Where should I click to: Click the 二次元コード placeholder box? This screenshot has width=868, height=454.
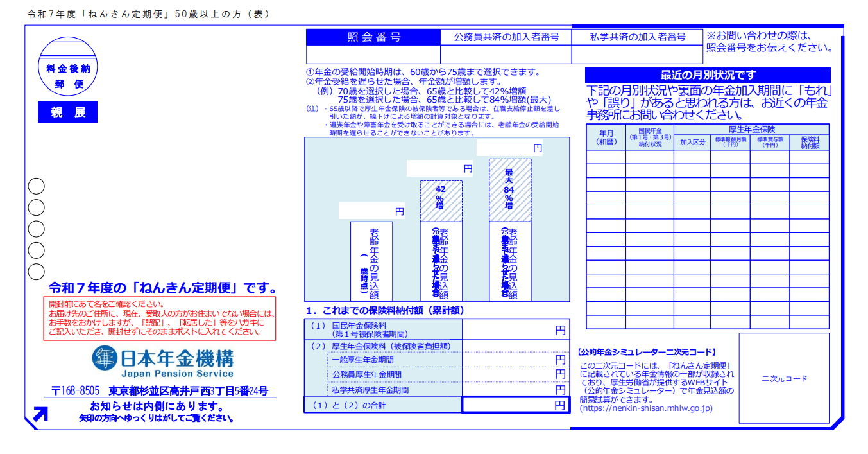[784, 378]
